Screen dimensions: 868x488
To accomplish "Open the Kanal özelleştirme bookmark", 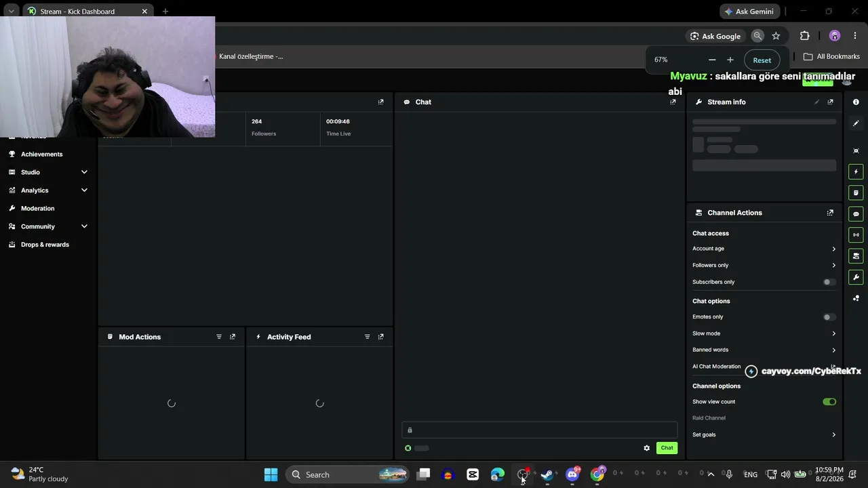I will [250, 56].
